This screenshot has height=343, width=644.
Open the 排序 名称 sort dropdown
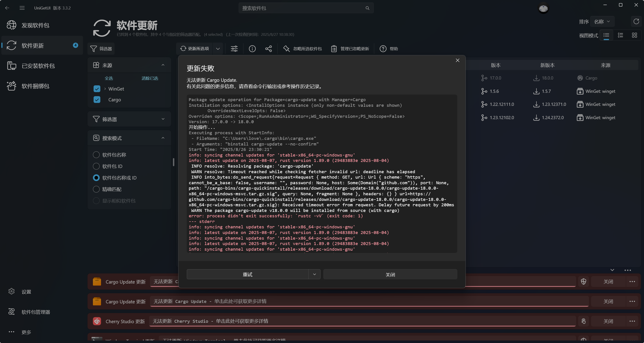[602, 22]
